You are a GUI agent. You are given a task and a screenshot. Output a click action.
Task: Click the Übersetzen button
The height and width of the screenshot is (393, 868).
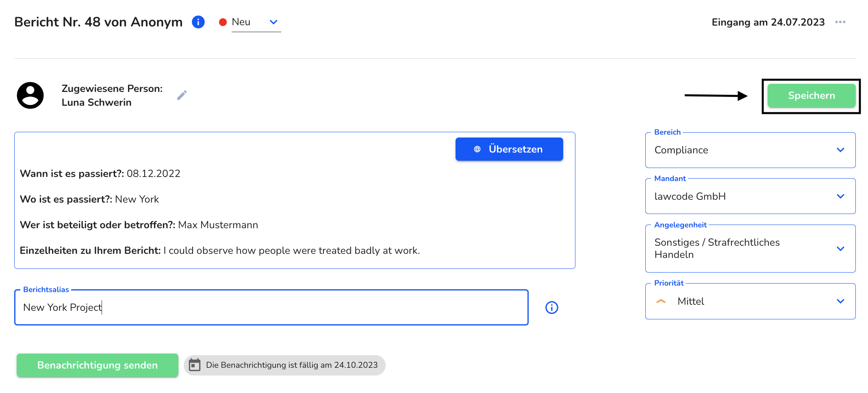(509, 149)
